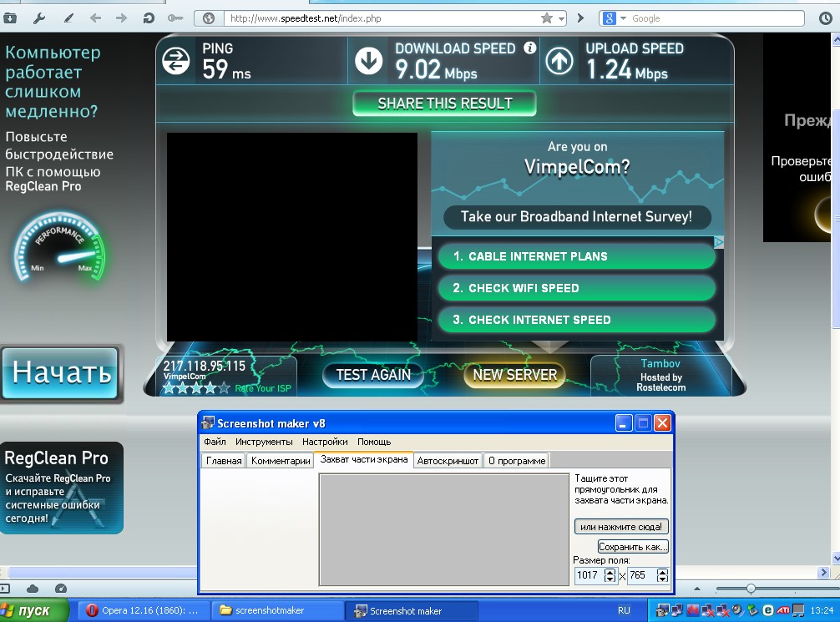Image resolution: width=840 pixels, height=622 pixels.
Task: Open the Google search engine selector
Action: (615, 18)
